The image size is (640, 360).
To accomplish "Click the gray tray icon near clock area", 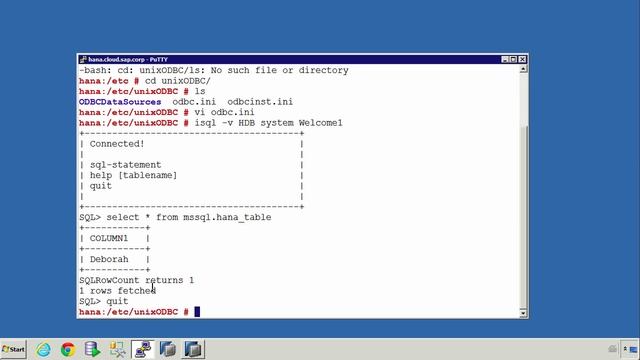I will point(612,349).
